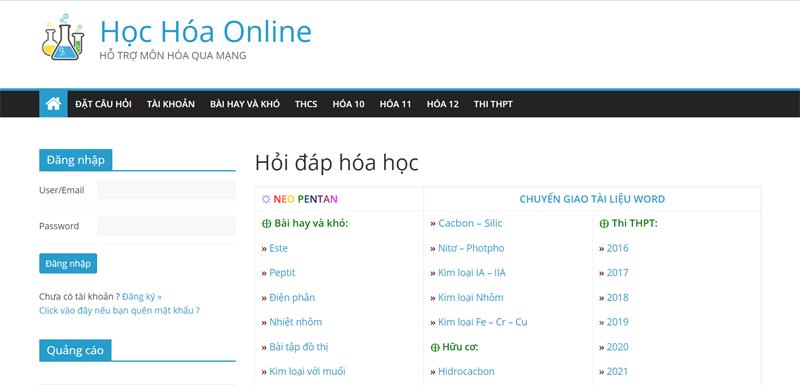Open the BÀI HAY VÀ KHÓ menu
This screenshot has width=800, height=385.
tap(245, 104)
